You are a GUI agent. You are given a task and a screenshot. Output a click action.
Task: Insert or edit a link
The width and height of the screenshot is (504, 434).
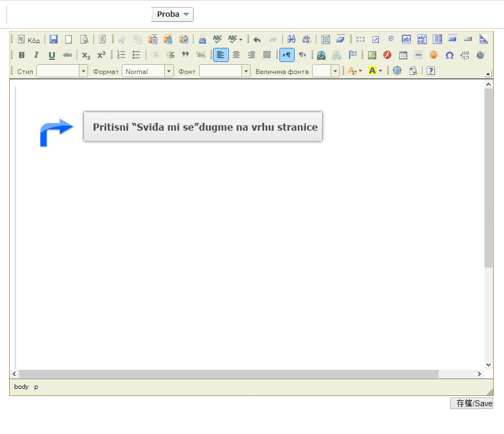point(321,55)
